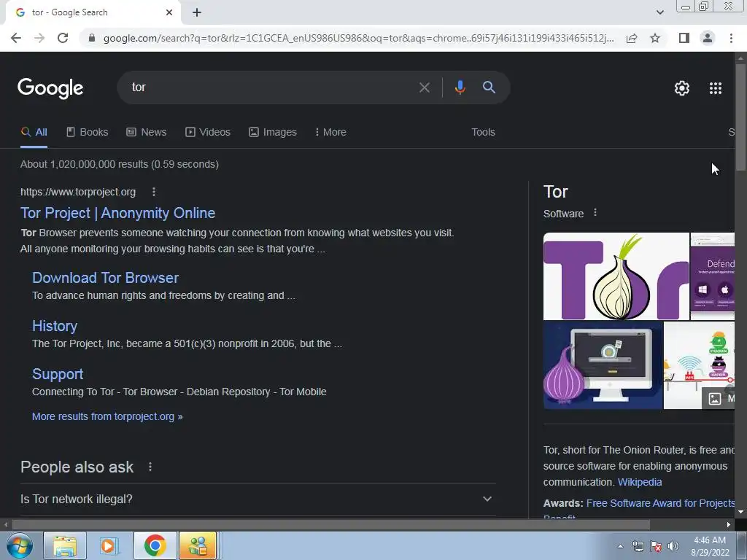Switch to the Images tab
The width and height of the screenshot is (747, 560).
[x=273, y=133]
